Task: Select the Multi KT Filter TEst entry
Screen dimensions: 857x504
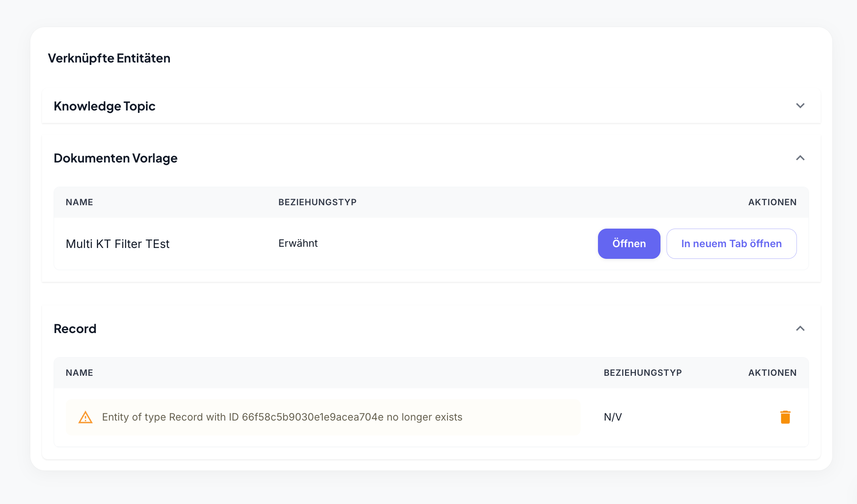Action: tap(117, 244)
